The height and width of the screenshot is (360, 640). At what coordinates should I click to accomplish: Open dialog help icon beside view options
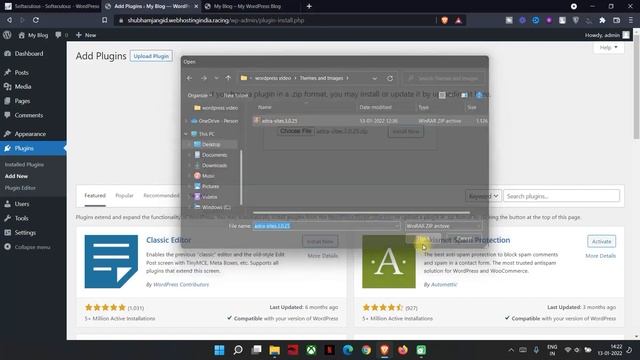coord(479,95)
